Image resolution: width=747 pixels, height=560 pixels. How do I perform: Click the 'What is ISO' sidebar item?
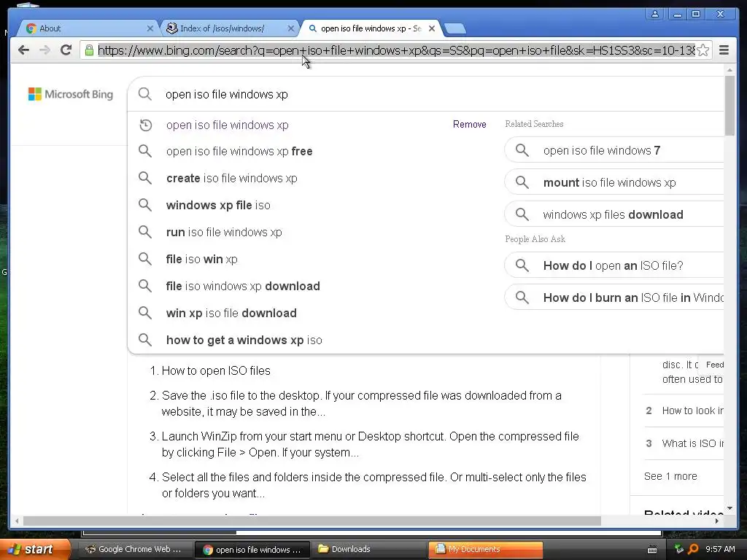tap(692, 443)
